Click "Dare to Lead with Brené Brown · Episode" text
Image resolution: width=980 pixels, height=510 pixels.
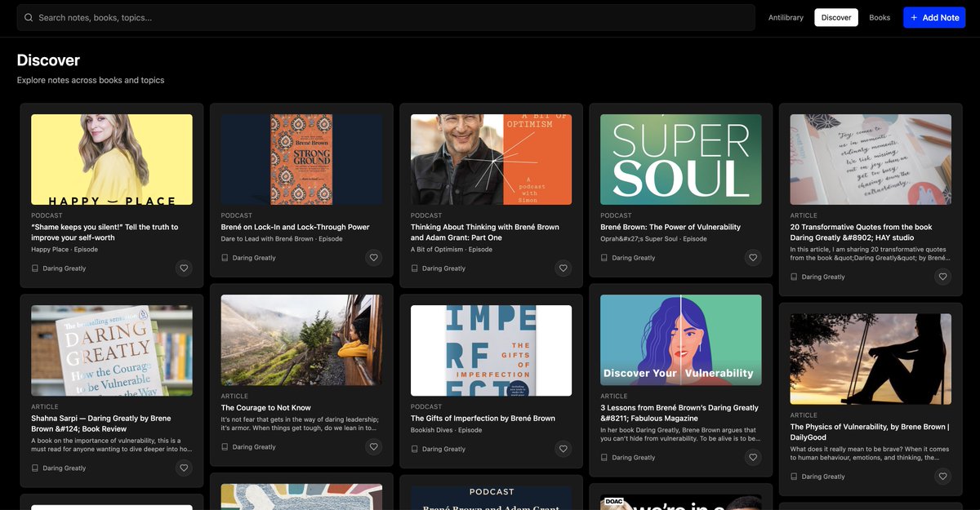tap(281, 238)
